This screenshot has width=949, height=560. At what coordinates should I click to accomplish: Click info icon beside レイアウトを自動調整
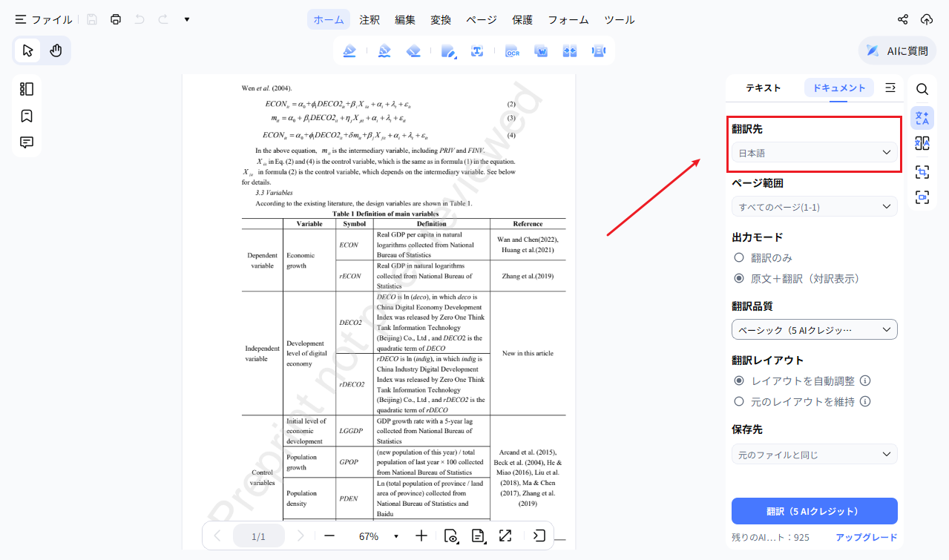click(x=865, y=381)
